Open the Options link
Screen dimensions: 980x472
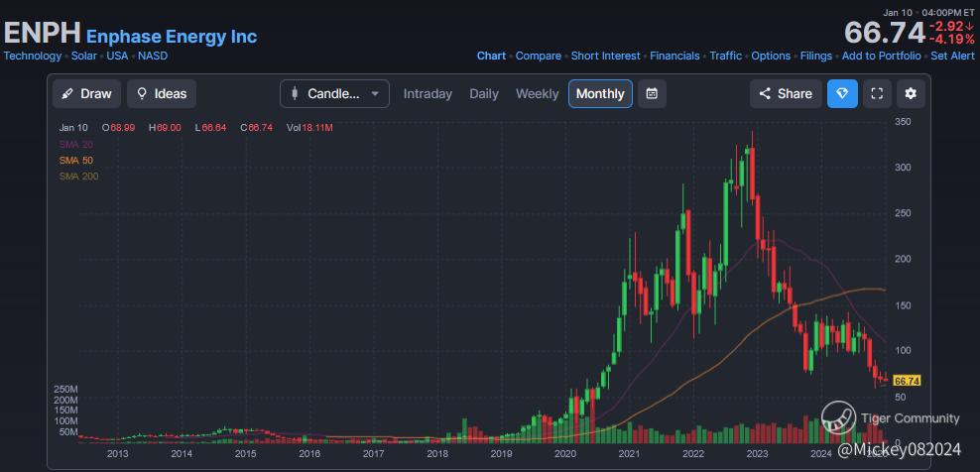click(771, 56)
